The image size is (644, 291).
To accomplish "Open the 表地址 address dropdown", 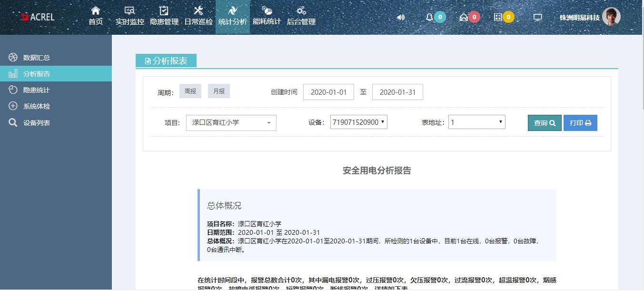I will click(x=476, y=121).
